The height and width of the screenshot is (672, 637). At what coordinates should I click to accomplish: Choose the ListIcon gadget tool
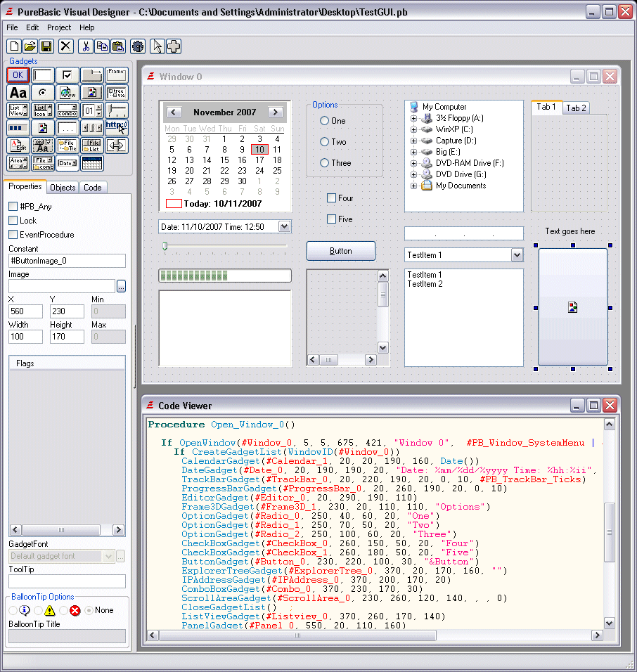(43, 110)
